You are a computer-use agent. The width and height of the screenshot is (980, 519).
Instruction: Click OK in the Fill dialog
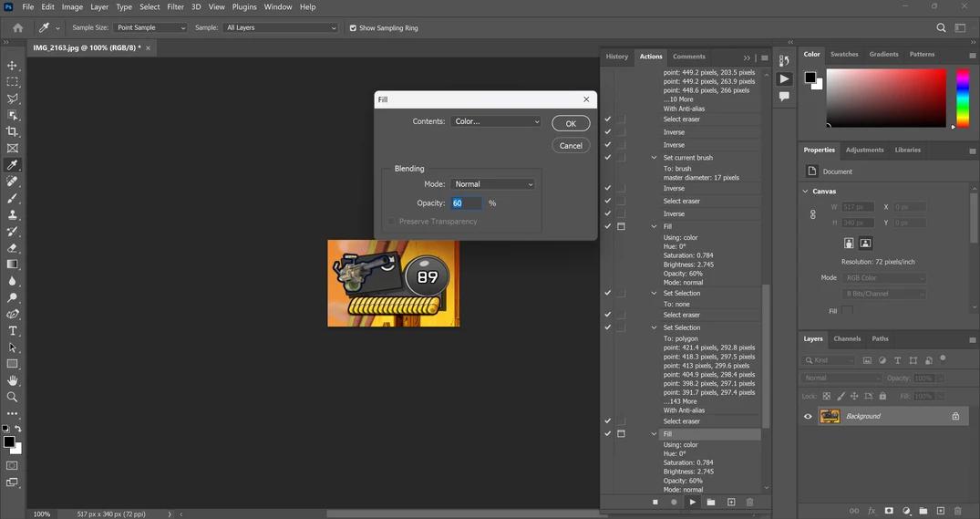(571, 123)
